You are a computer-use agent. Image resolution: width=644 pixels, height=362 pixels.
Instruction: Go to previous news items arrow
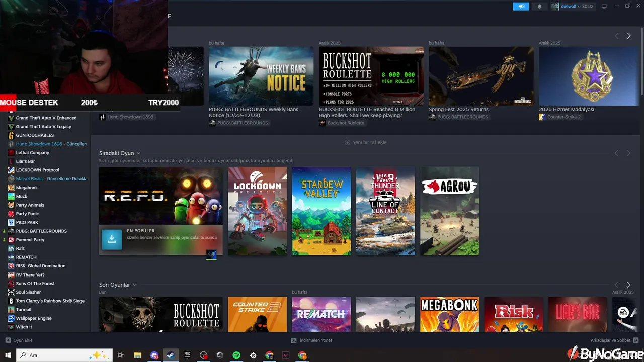[x=616, y=36]
